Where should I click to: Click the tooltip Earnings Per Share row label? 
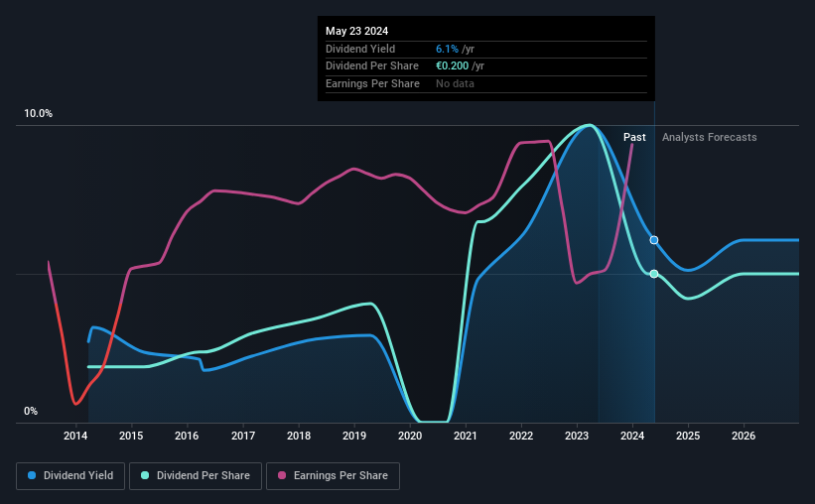pyautogui.click(x=372, y=83)
